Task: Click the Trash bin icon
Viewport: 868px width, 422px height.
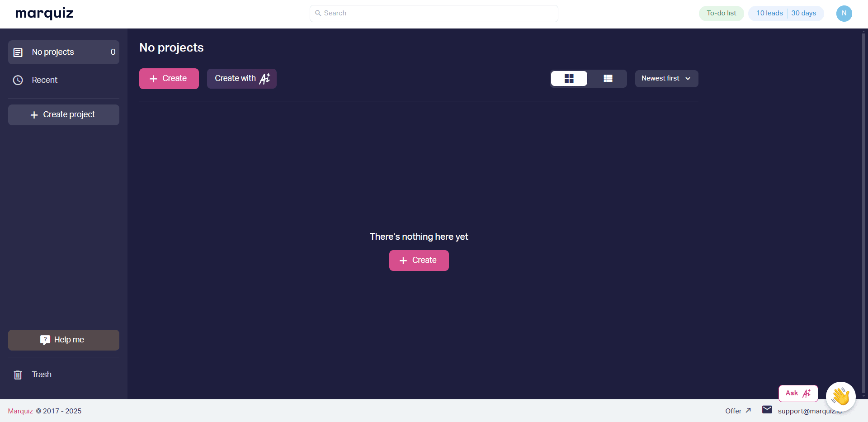Action: click(18, 375)
